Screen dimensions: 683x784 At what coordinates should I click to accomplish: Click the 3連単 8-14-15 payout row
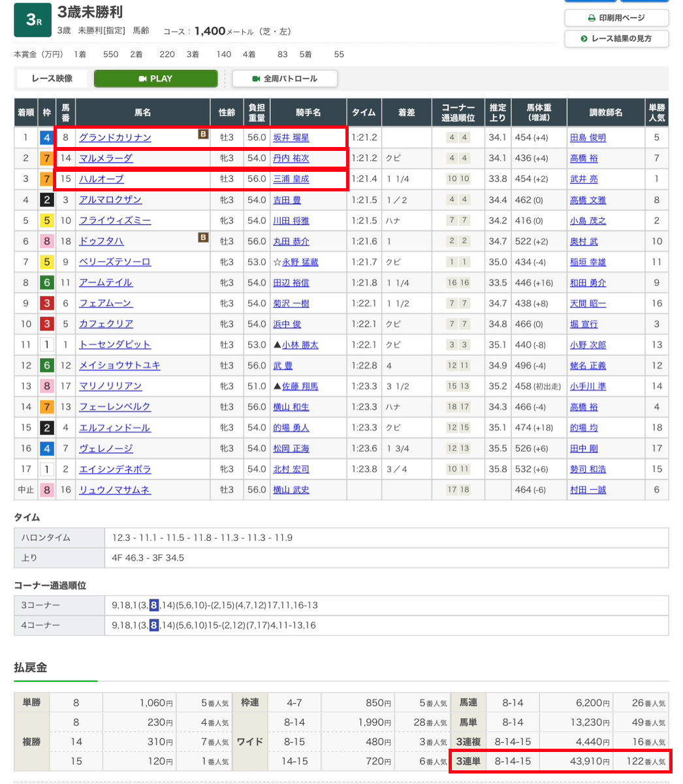560,761
